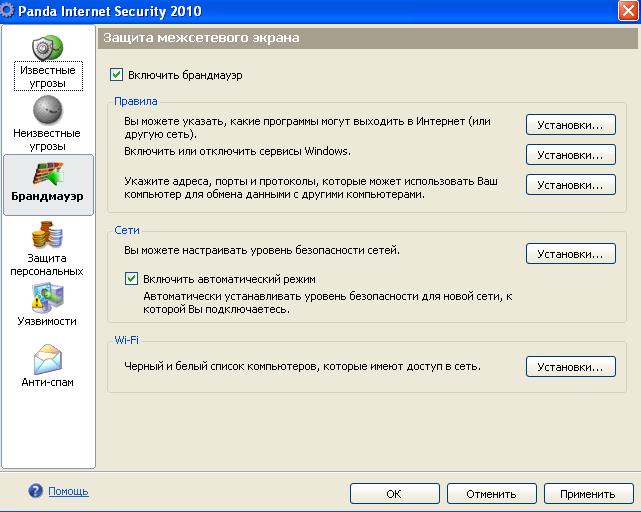Open the Known threats (Известные угрозы) shield icon
This screenshot has width=641, height=512.
pyautogui.click(x=47, y=47)
